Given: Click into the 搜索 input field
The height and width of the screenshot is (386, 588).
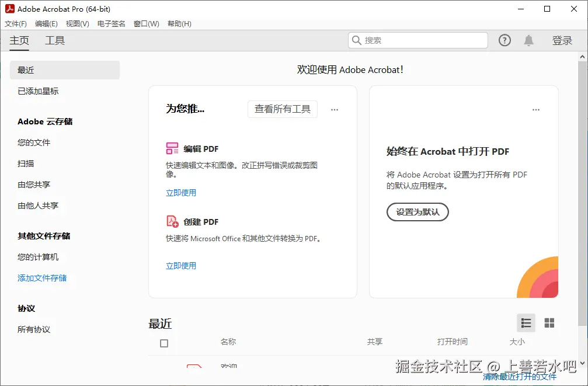Looking at the screenshot, I should [417, 40].
